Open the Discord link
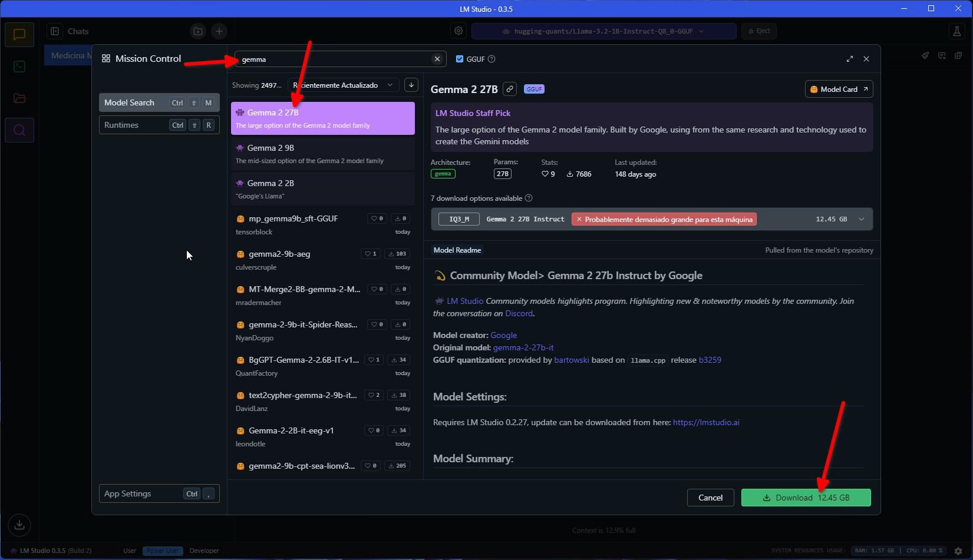This screenshot has width=973, height=560. click(519, 313)
